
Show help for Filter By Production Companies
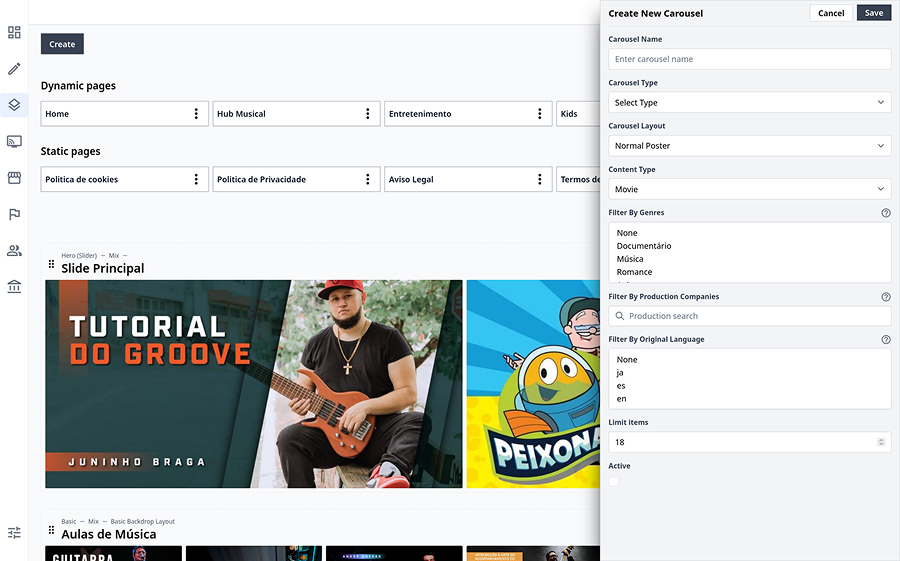(x=886, y=297)
